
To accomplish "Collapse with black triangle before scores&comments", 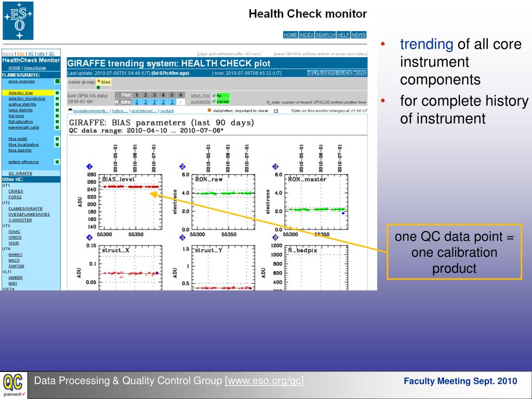I will click(70, 110).
